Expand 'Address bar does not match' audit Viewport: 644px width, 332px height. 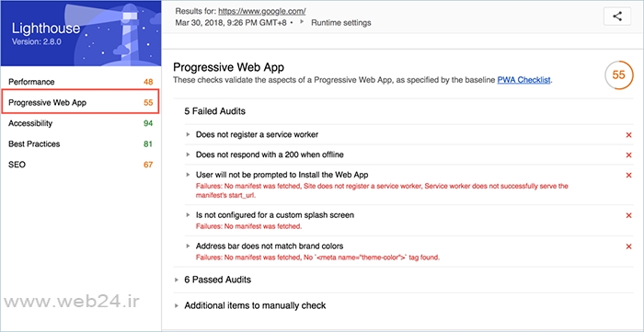click(265, 246)
